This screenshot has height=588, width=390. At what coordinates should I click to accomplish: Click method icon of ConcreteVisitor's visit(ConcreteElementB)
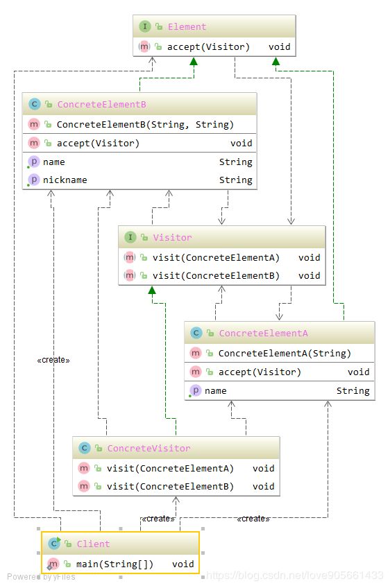(x=84, y=486)
